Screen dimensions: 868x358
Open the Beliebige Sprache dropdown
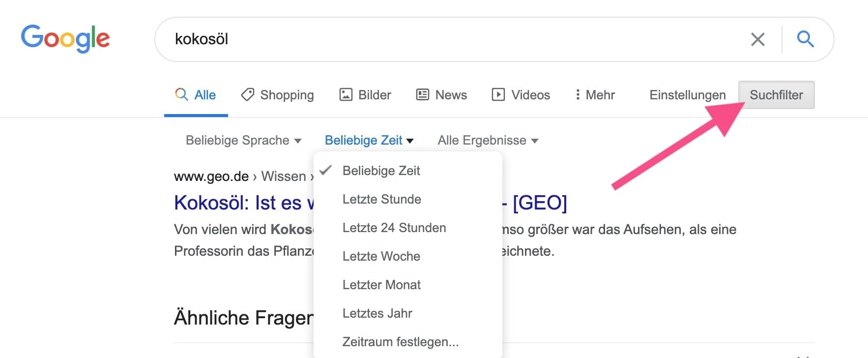coord(243,141)
